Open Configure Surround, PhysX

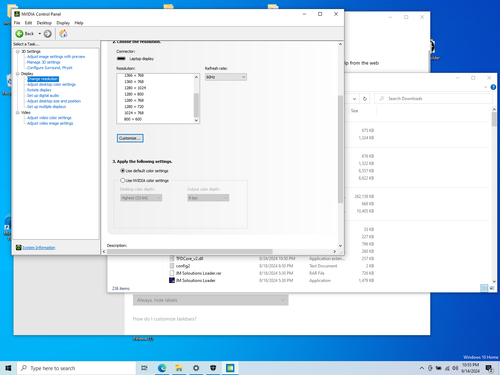tap(50, 68)
